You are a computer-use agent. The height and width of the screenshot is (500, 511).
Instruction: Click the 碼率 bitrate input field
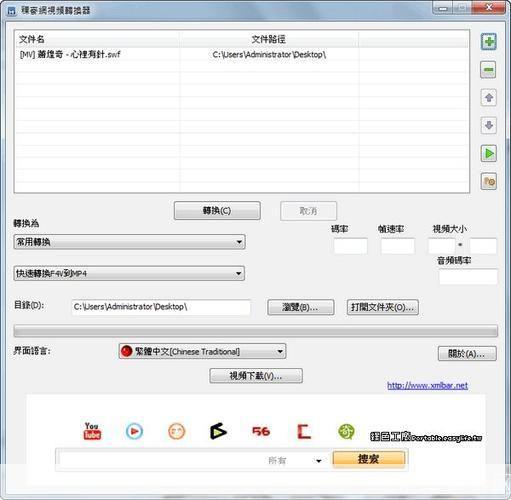click(x=351, y=246)
